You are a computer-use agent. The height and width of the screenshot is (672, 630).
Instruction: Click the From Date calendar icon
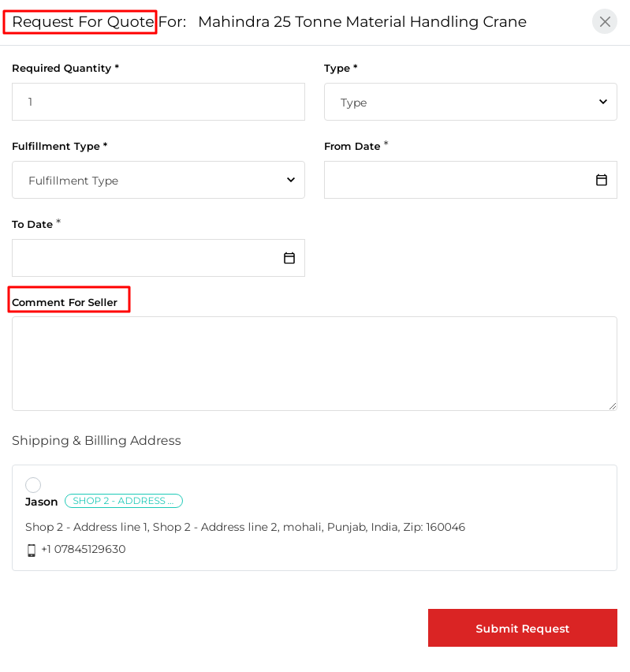[x=602, y=180]
